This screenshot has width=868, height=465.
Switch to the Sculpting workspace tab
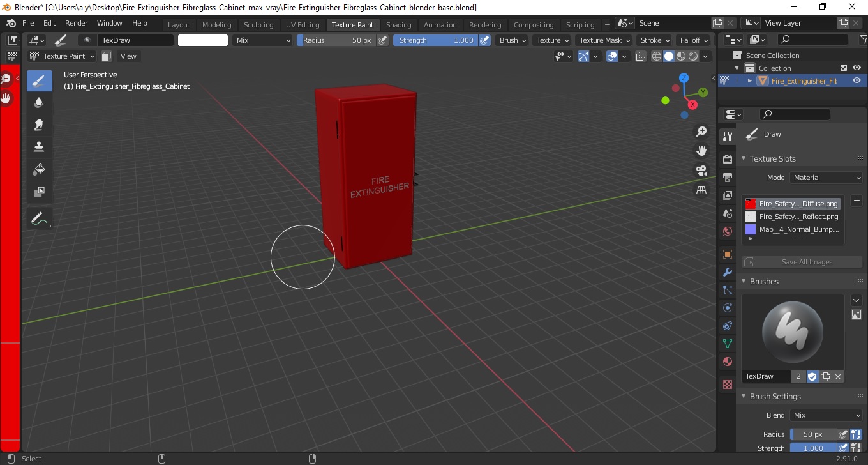pos(258,25)
